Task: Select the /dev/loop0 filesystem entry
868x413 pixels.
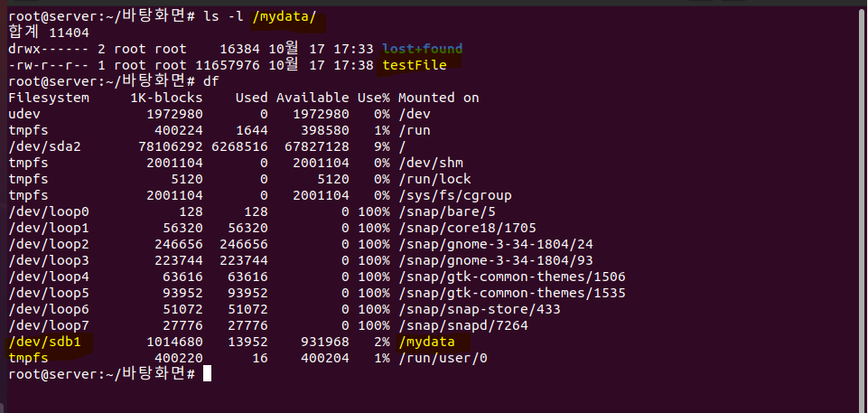Action: pos(49,211)
